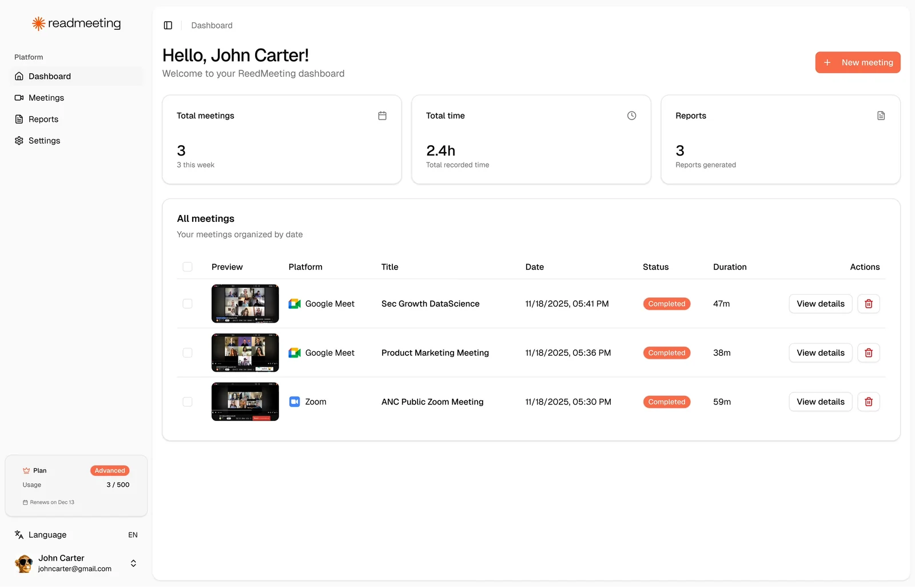View details for Product Marketing Meeting
The height and width of the screenshot is (588, 915).
(x=820, y=353)
